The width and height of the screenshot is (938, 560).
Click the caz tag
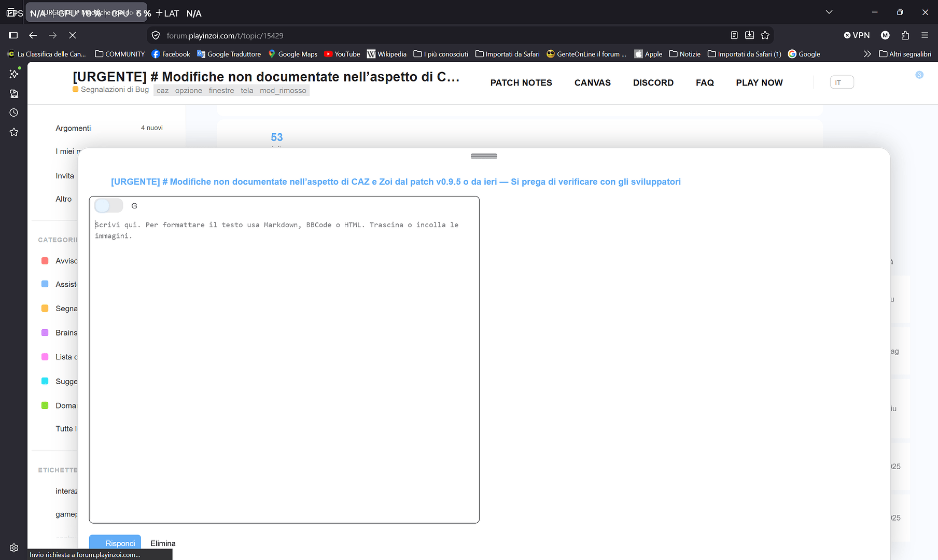(x=163, y=91)
